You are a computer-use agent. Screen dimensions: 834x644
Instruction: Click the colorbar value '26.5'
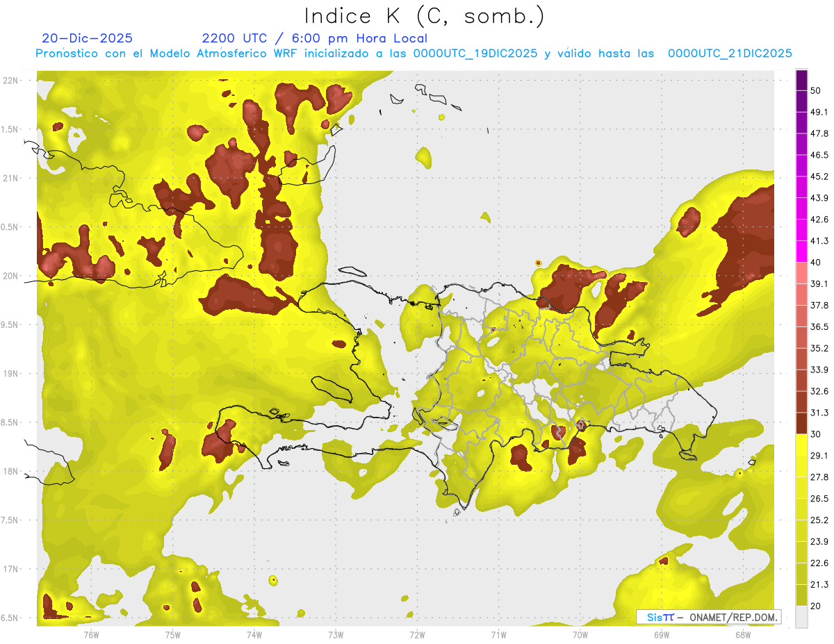coord(819,498)
